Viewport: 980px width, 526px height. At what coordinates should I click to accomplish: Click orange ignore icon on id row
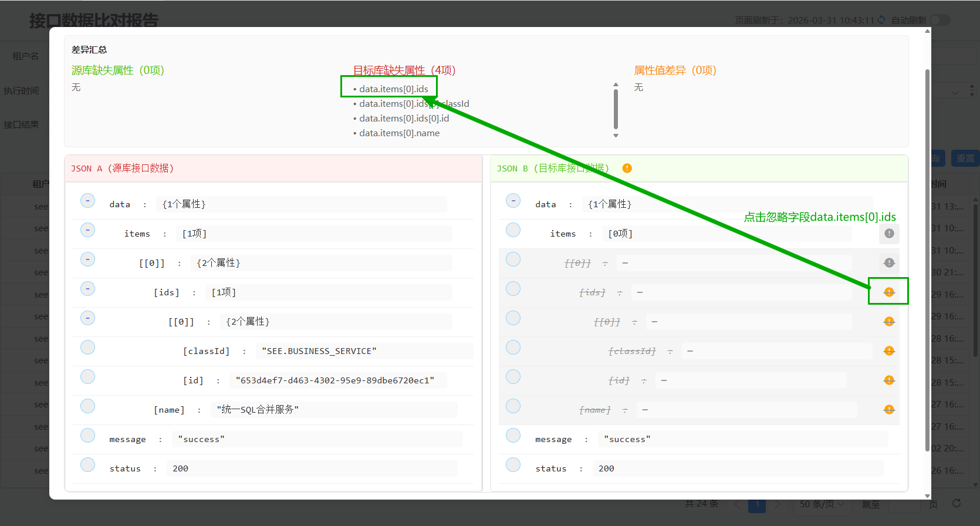click(x=889, y=380)
